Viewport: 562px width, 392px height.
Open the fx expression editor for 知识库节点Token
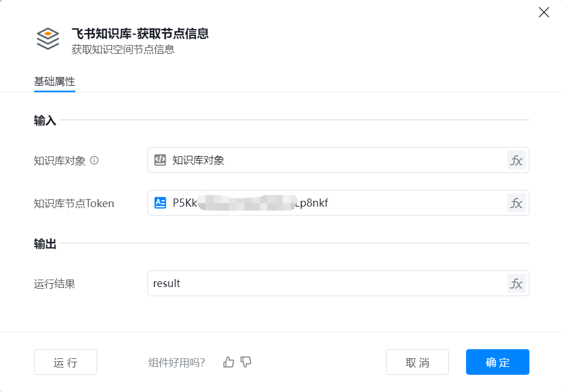(516, 203)
